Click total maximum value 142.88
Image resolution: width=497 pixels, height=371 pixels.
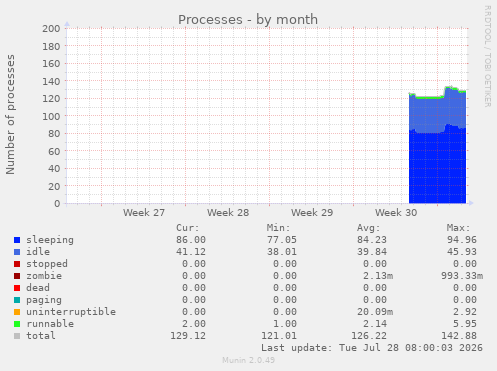pos(459,336)
